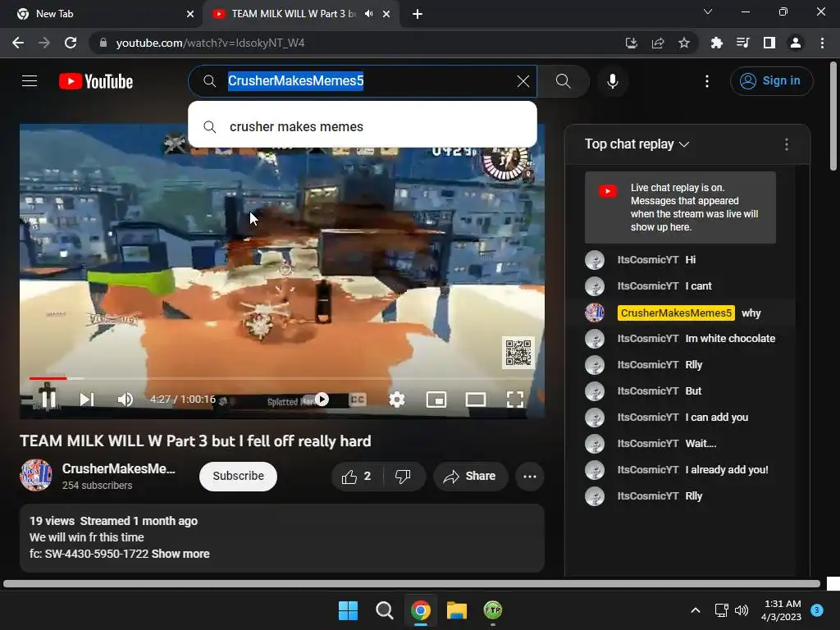
Task: Open the YouTube hamburger guide menu
Action: click(x=30, y=81)
